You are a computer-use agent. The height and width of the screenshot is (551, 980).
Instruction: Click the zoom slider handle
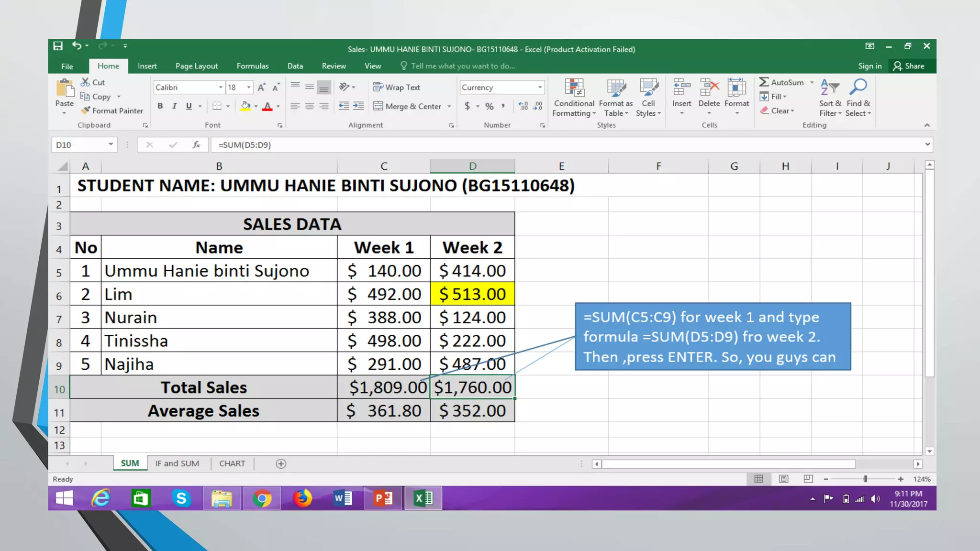pos(865,479)
